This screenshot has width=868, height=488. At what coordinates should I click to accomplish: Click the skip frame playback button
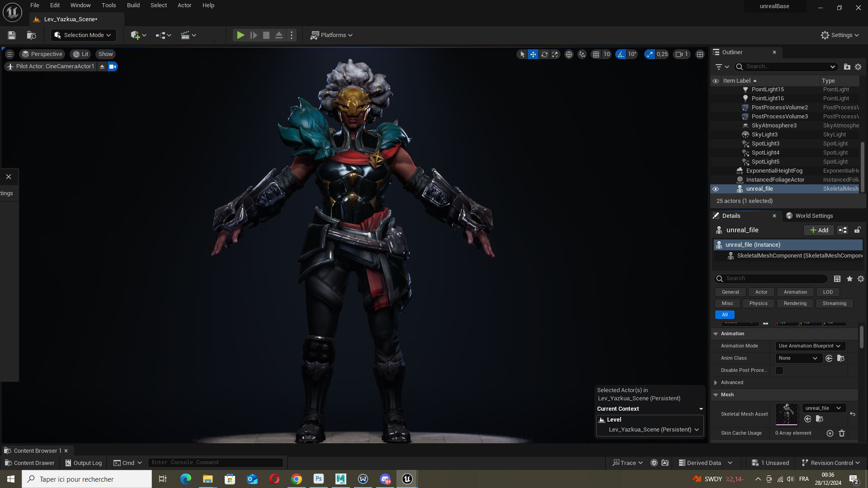254,35
